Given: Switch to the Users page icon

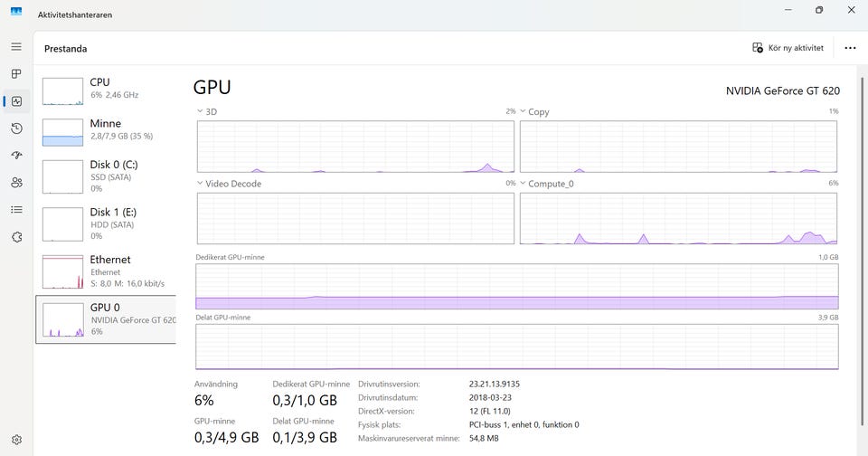Looking at the screenshot, I should tap(16, 183).
